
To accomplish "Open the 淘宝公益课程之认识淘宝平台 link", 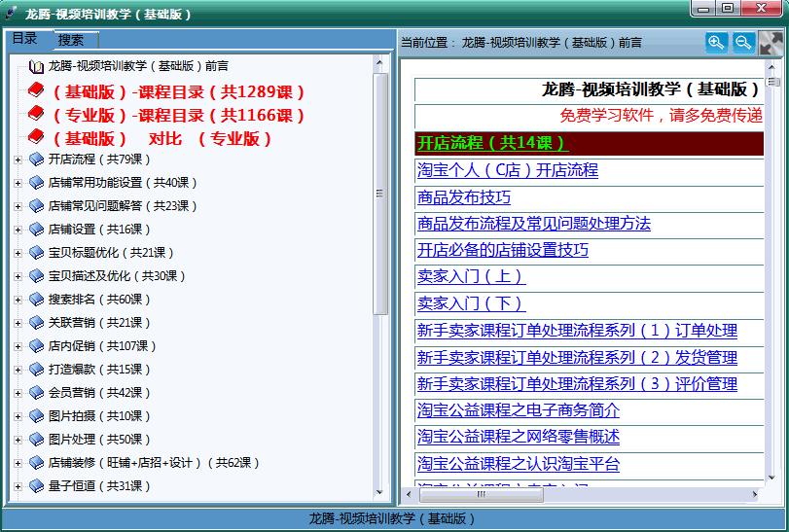I will pyautogui.click(x=519, y=464).
